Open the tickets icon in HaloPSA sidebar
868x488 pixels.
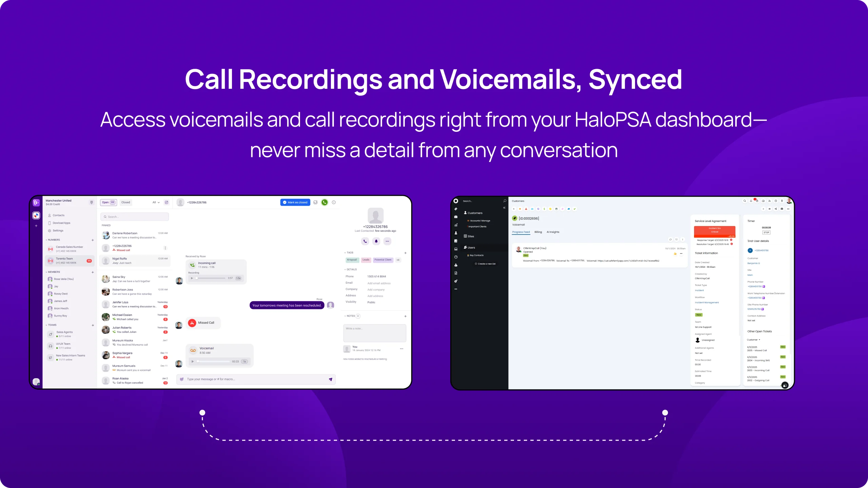[x=456, y=209]
